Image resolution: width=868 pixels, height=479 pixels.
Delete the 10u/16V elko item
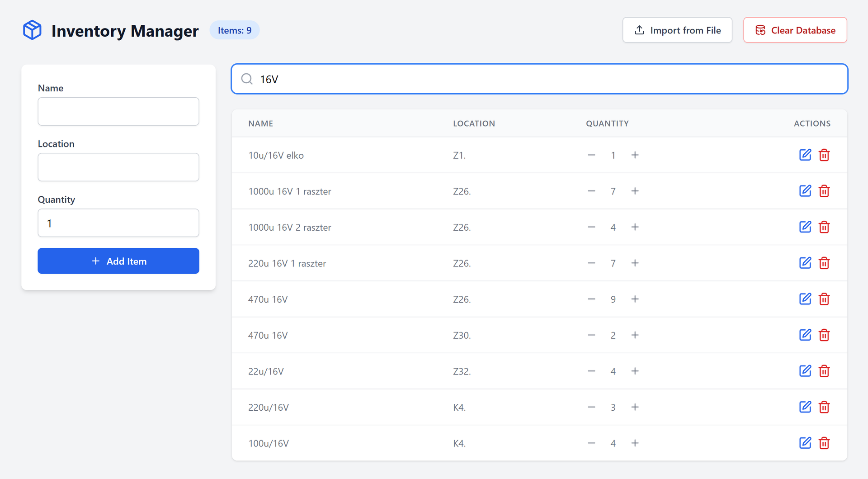(x=824, y=155)
